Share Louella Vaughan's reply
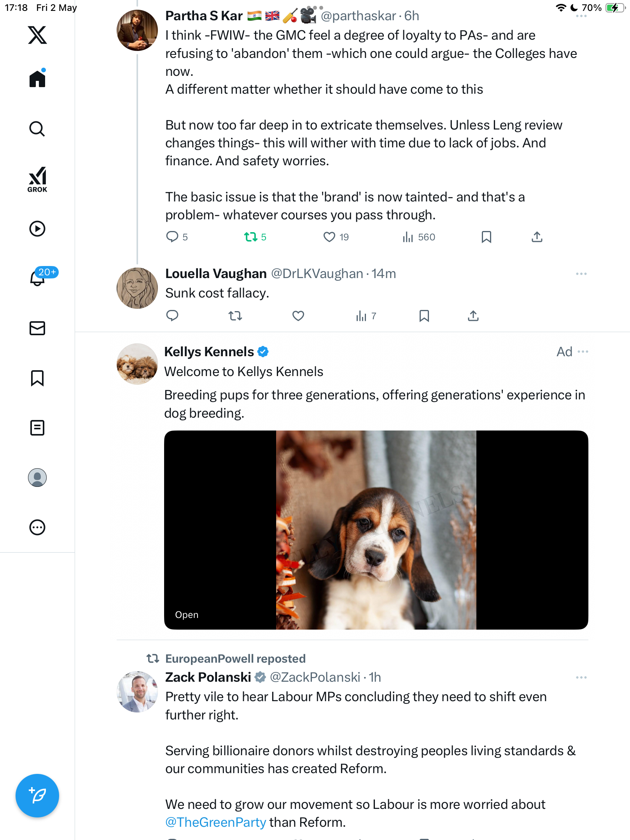The width and height of the screenshot is (630, 840). [473, 316]
